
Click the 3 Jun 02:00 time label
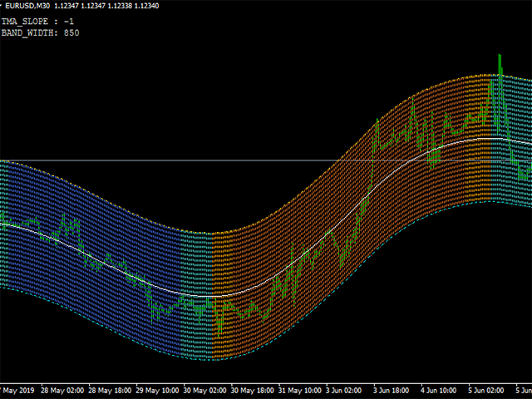[x=343, y=391]
